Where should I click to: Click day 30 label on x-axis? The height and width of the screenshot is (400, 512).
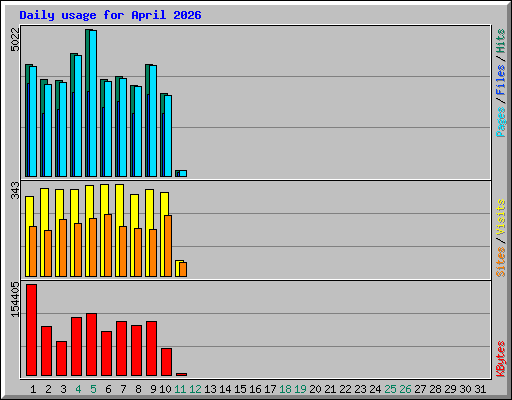coord(465,389)
